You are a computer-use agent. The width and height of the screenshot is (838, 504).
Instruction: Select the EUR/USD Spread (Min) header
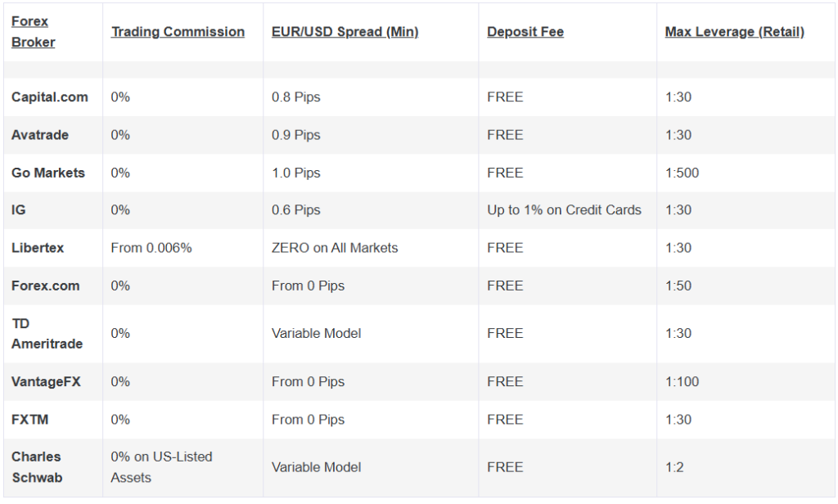tap(345, 32)
